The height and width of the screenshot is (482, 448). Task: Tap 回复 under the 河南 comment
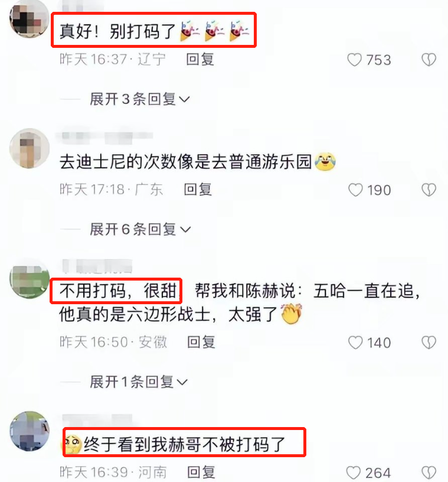[x=201, y=472]
